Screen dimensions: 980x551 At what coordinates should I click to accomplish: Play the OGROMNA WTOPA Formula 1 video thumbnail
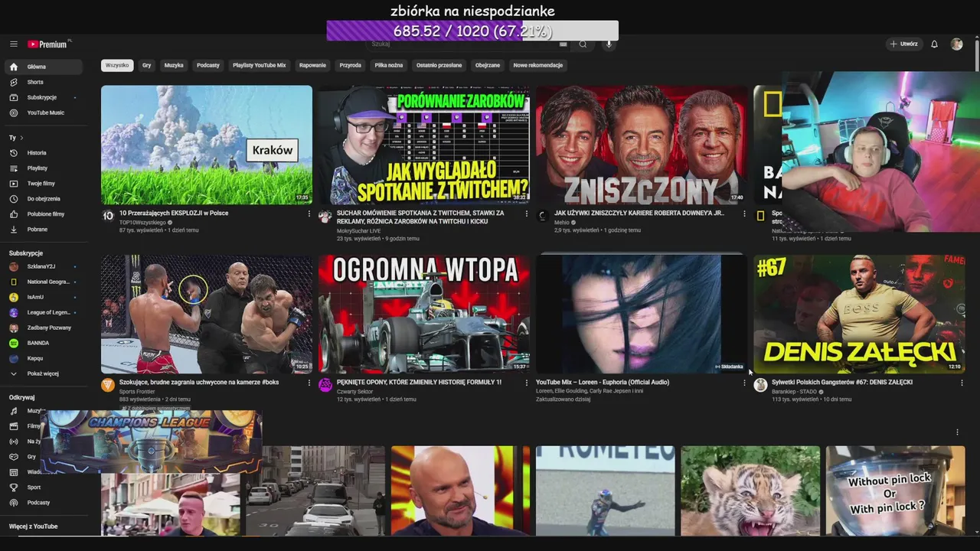424,314
